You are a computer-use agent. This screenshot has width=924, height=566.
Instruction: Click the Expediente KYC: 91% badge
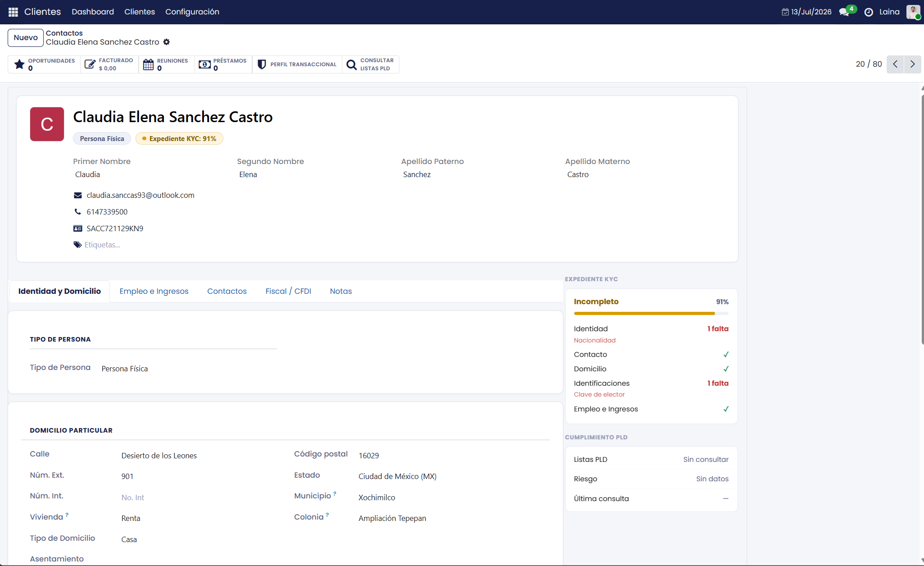coord(179,139)
